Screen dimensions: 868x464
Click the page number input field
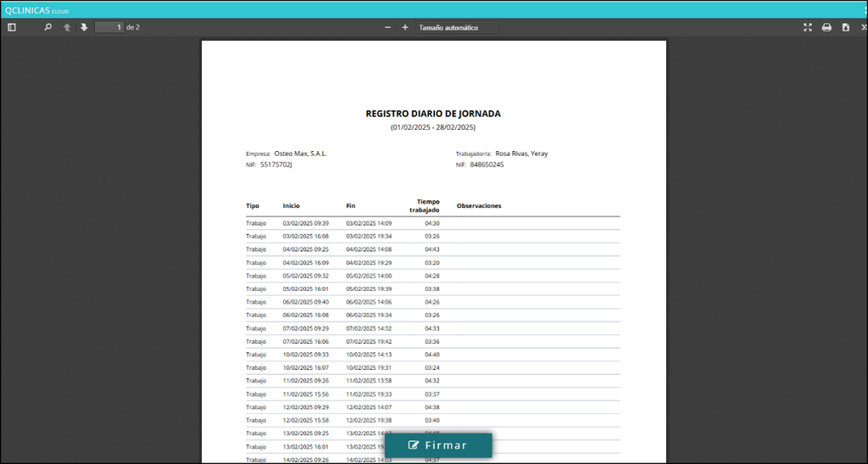(109, 27)
